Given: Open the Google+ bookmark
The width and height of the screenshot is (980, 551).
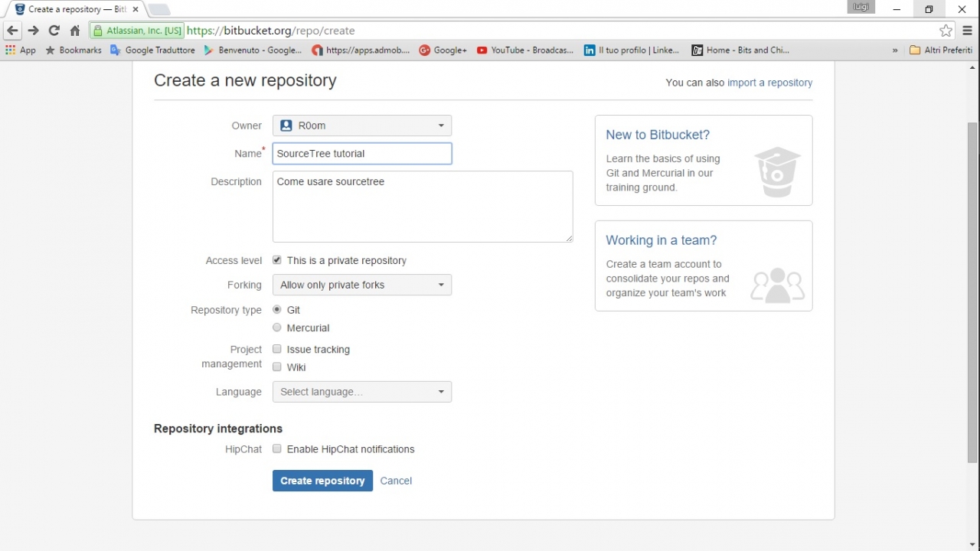Looking at the screenshot, I should [443, 50].
